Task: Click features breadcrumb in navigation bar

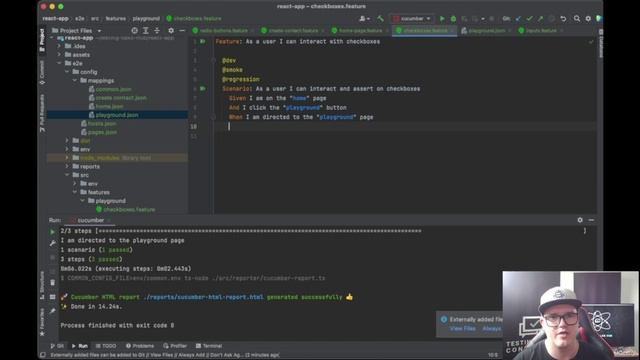Action: point(116,19)
